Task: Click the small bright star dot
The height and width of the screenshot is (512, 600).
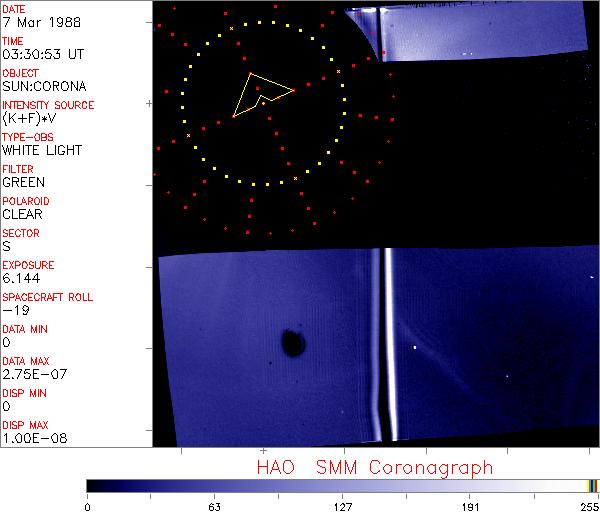Action: [x=415, y=347]
